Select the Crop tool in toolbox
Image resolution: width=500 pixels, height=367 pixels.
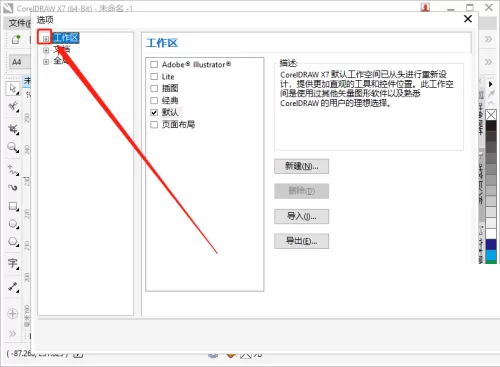pos(13,129)
